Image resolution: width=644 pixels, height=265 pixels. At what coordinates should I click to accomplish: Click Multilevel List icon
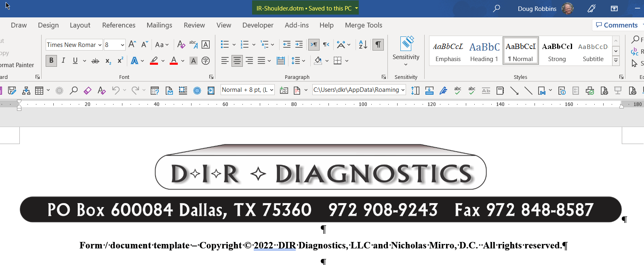click(x=265, y=45)
